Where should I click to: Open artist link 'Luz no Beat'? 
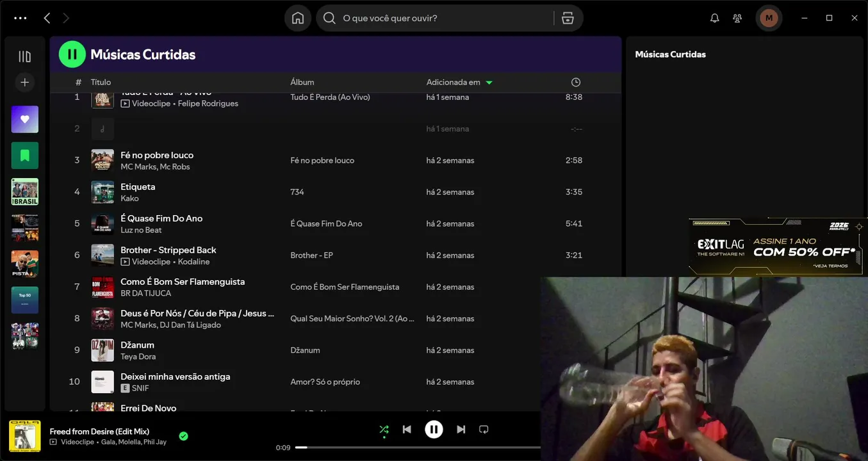[141, 230]
